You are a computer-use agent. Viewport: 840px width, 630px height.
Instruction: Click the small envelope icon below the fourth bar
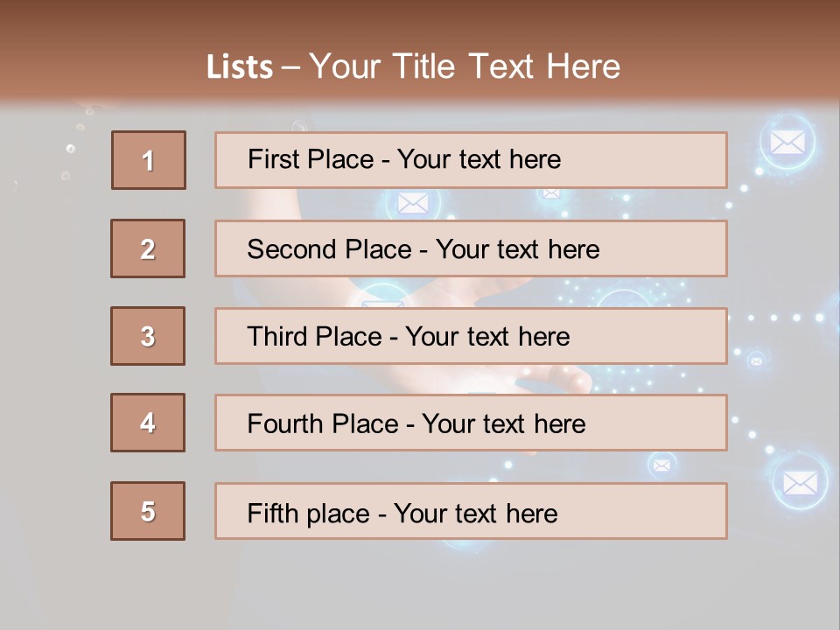662,465
